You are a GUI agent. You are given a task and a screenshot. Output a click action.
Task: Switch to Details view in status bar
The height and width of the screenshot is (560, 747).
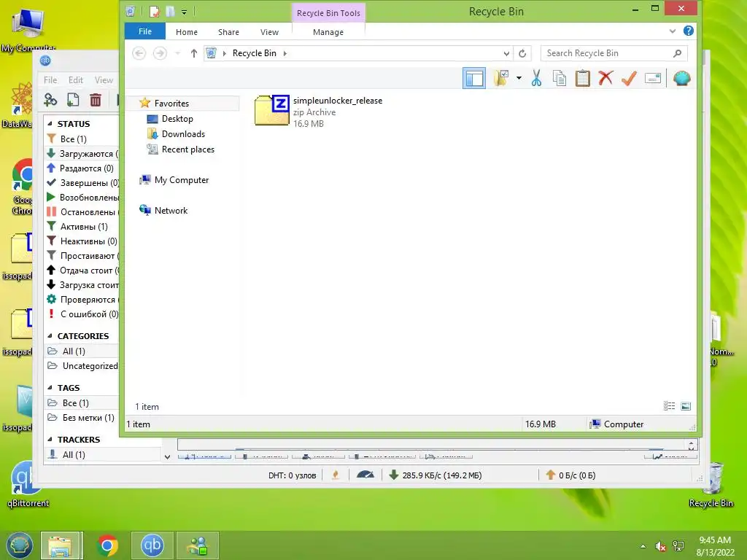tap(669, 405)
